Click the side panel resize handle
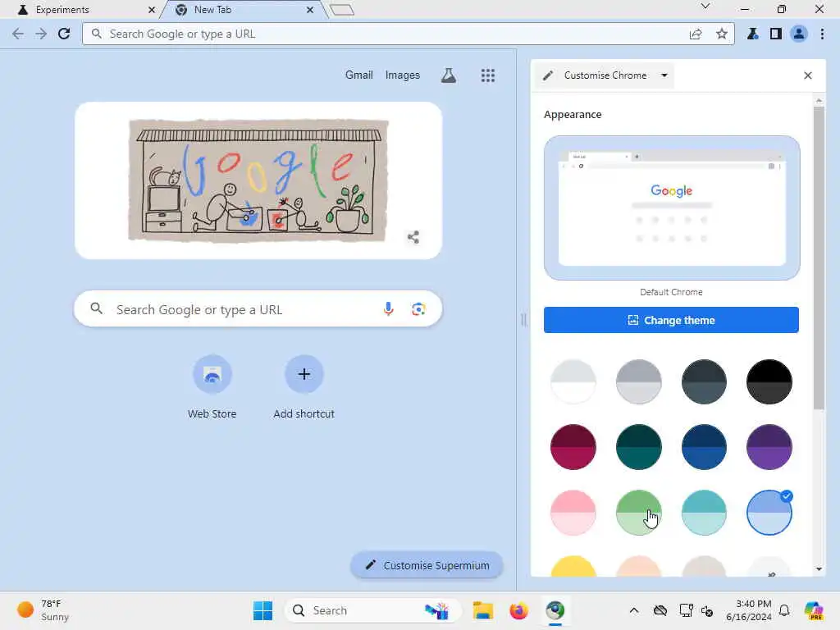The width and height of the screenshot is (840, 630). click(x=523, y=320)
